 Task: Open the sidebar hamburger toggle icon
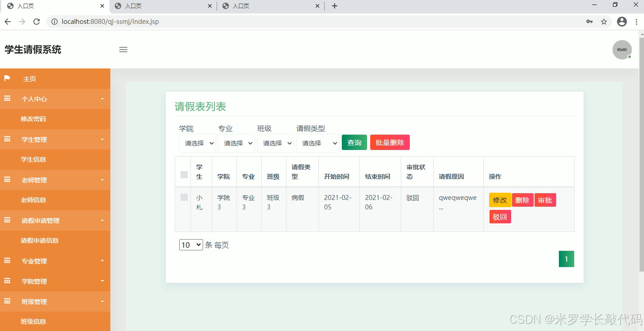point(123,50)
